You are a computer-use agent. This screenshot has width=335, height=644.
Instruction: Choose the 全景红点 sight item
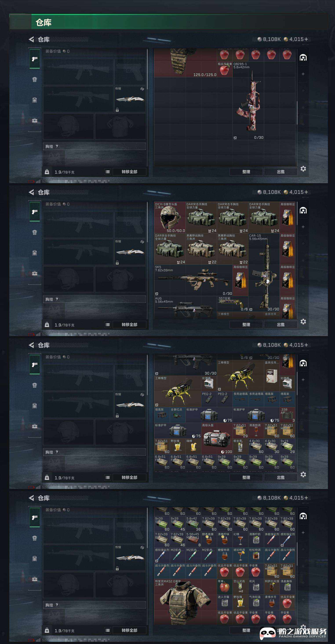[x=177, y=415]
